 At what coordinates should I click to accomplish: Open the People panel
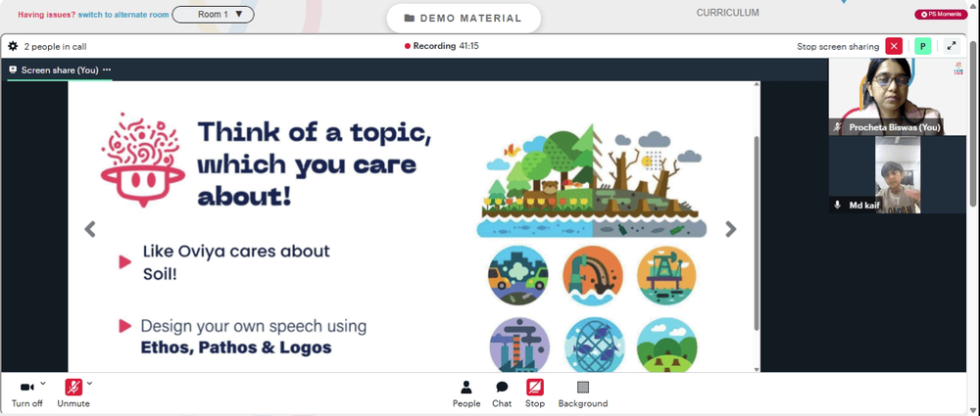click(466, 394)
